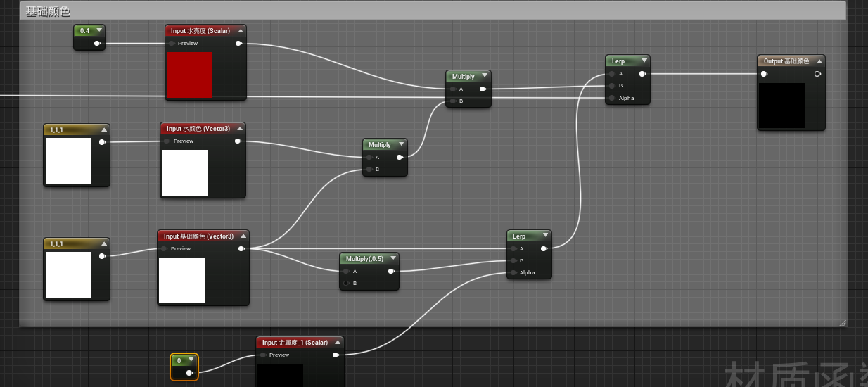Expand the Multiply(,0.5) node arrow
The image size is (868, 387).
click(393, 258)
